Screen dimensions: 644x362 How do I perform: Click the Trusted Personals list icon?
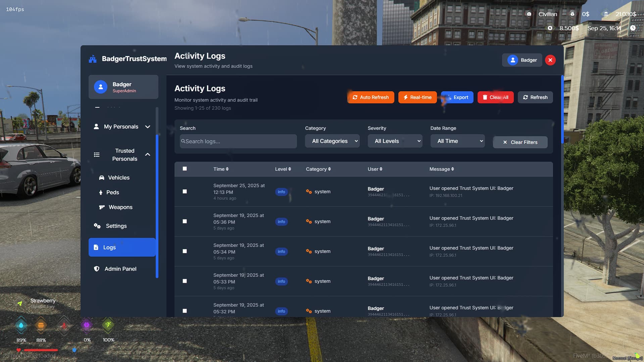97,155
